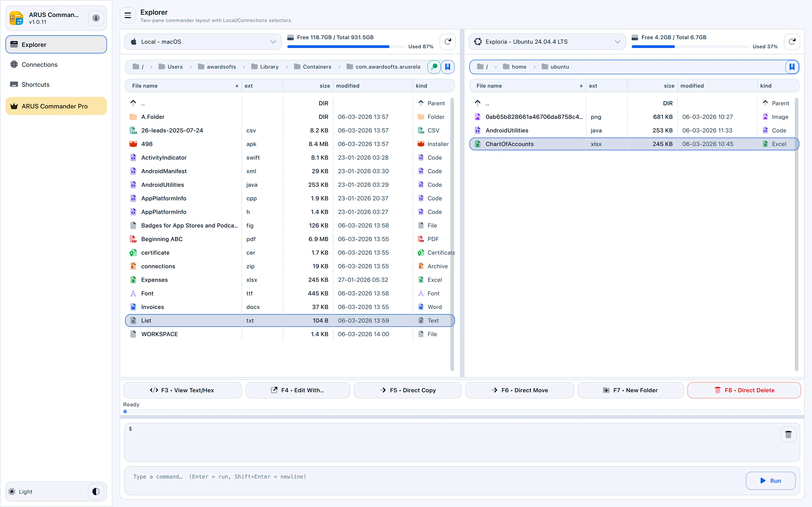Open the app info popup next to ARUS Commander
The image size is (812, 507).
tap(96, 18)
